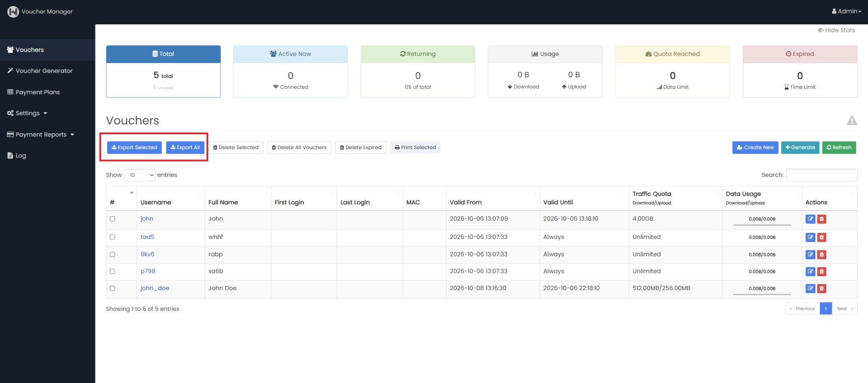Go to Voucher Generator page
Screen dimensions: 868x383
click(48, 71)
